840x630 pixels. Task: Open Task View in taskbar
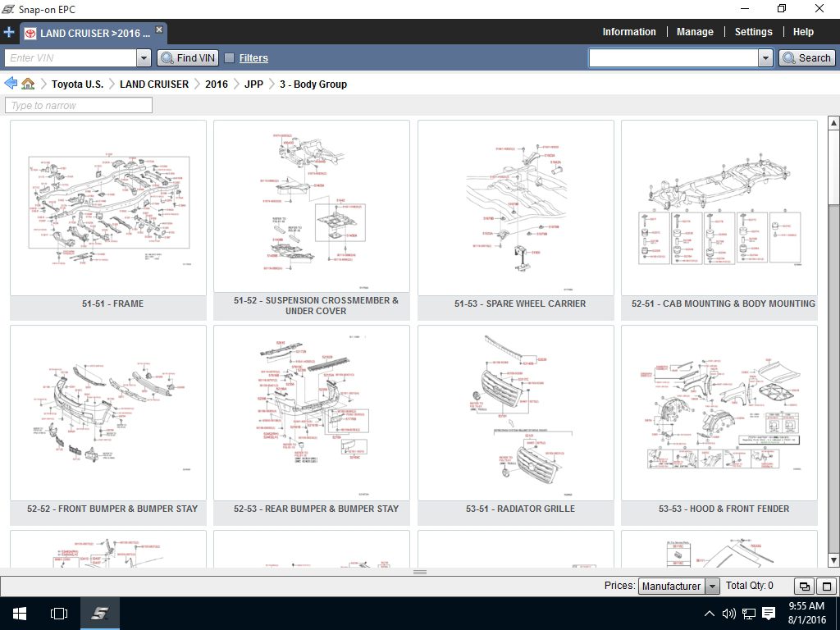click(59, 614)
